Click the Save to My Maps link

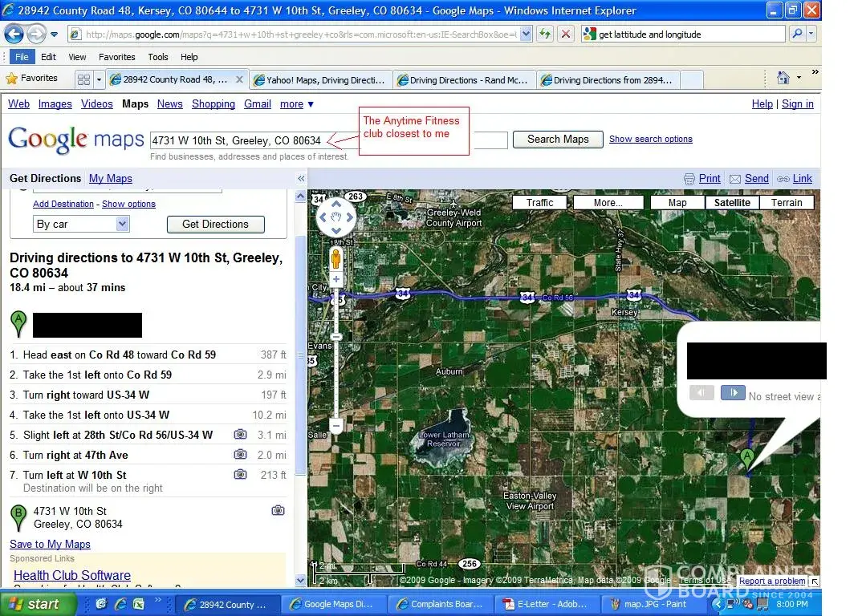point(50,545)
